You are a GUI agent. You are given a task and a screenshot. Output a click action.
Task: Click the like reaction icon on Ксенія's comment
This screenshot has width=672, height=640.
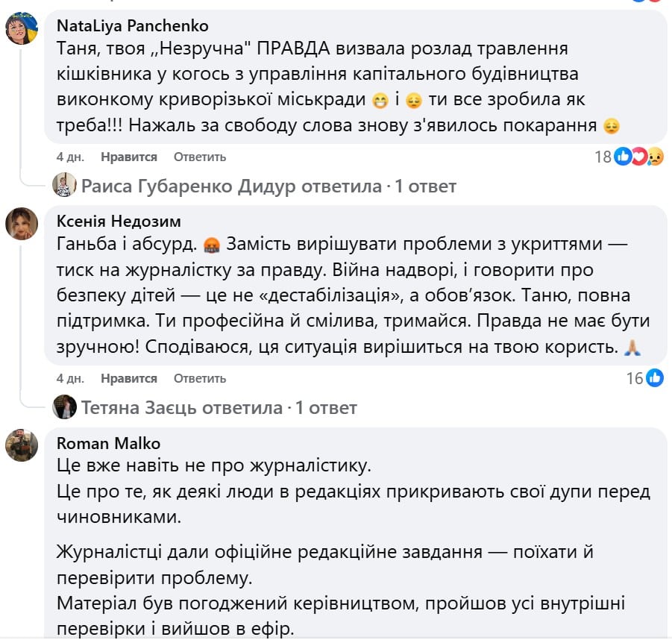click(x=655, y=378)
